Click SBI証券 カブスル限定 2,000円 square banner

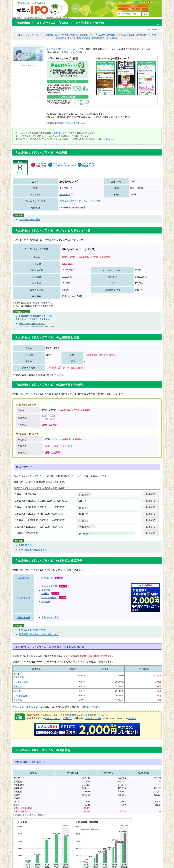tap(145, 597)
